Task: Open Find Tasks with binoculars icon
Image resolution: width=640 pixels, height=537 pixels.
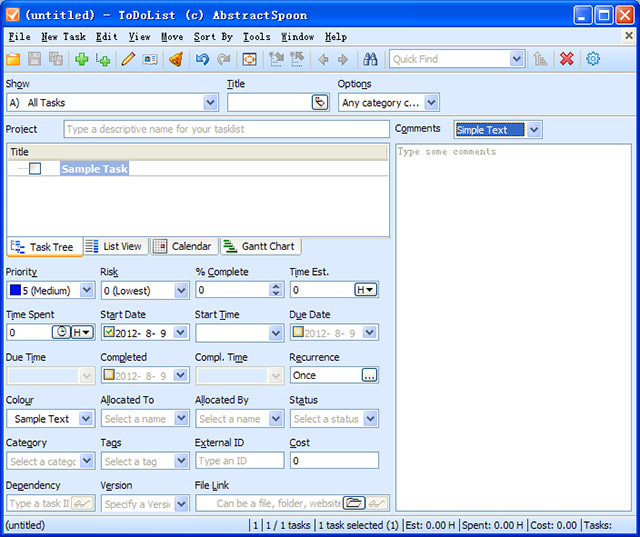Action: (370, 60)
